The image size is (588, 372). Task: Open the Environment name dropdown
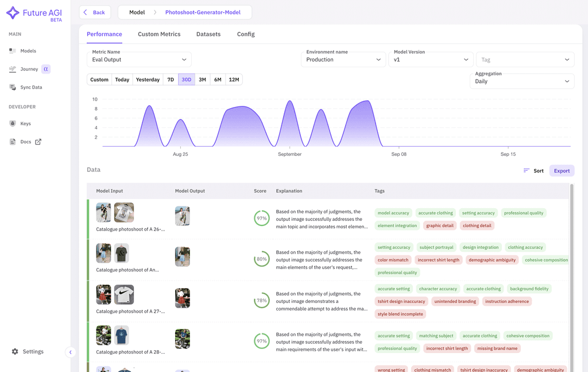click(x=343, y=59)
